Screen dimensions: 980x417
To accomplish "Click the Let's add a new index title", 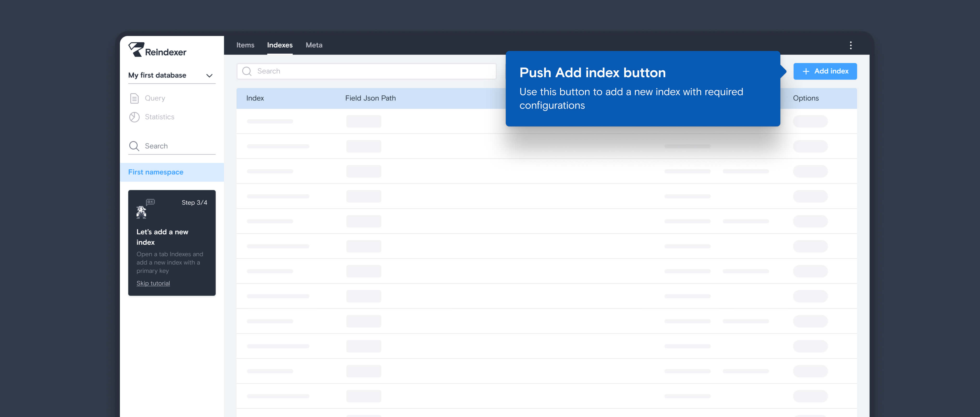I will click(x=162, y=237).
